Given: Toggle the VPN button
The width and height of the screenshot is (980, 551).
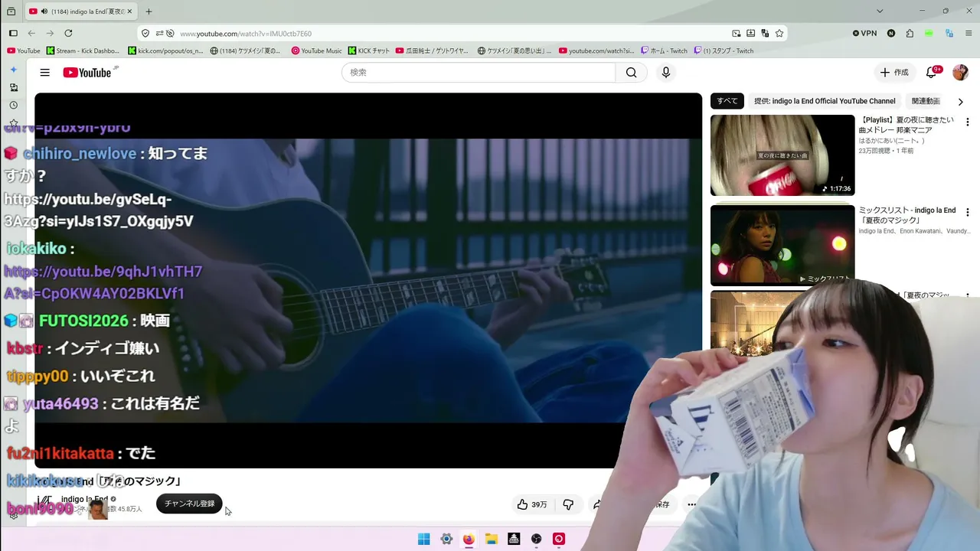Looking at the screenshot, I should click(865, 34).
